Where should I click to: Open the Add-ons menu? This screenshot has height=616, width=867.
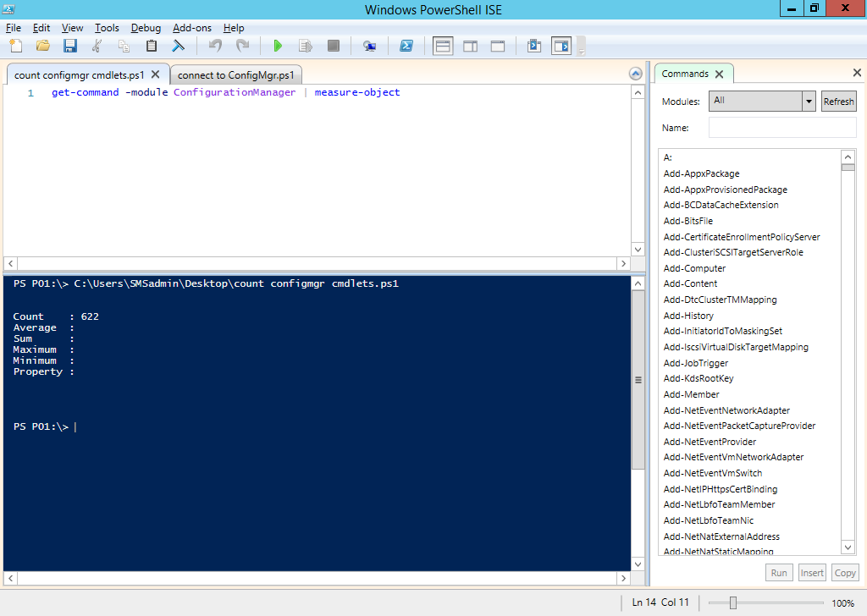192,28
